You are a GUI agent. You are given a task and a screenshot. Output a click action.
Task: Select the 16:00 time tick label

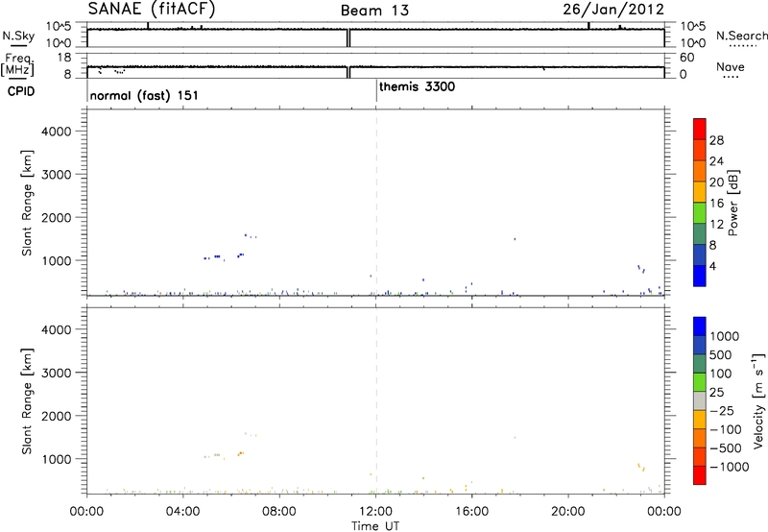471,512
